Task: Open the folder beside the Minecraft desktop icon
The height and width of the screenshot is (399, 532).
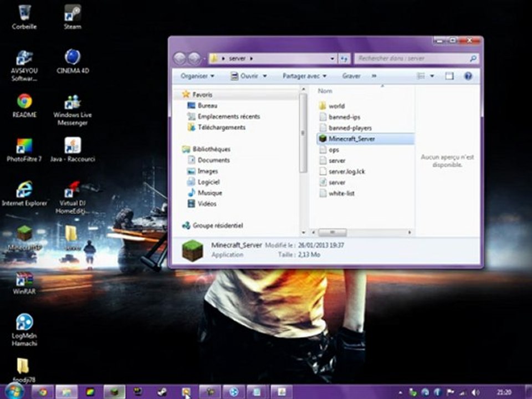Action: [x=71, y=238]
